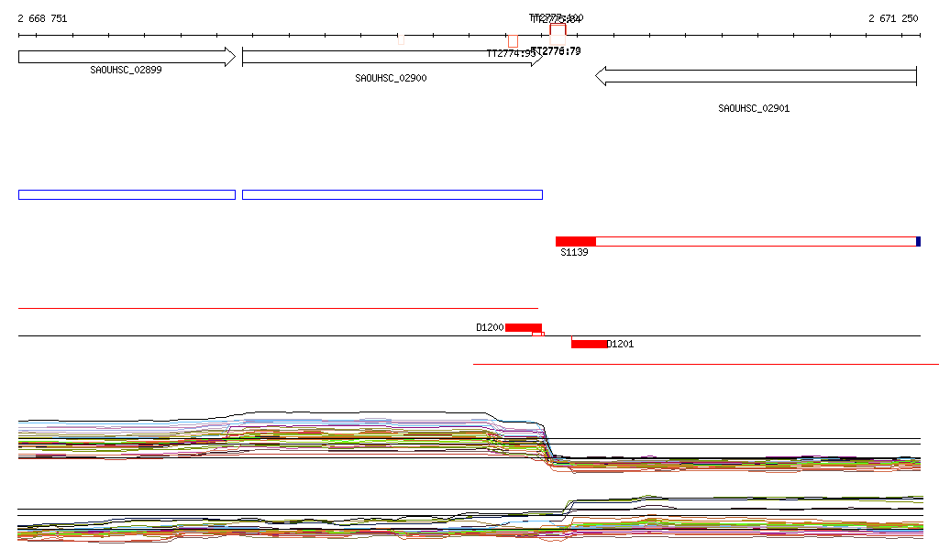
Task: Click the SAOUHSC_02899 label text
Action: click(126, 70)
